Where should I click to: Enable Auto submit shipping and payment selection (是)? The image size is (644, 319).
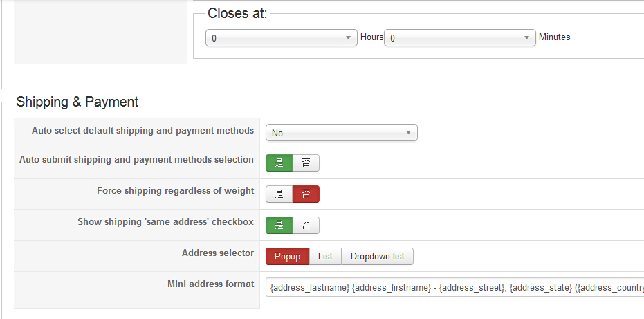click(x=279, y=163)
